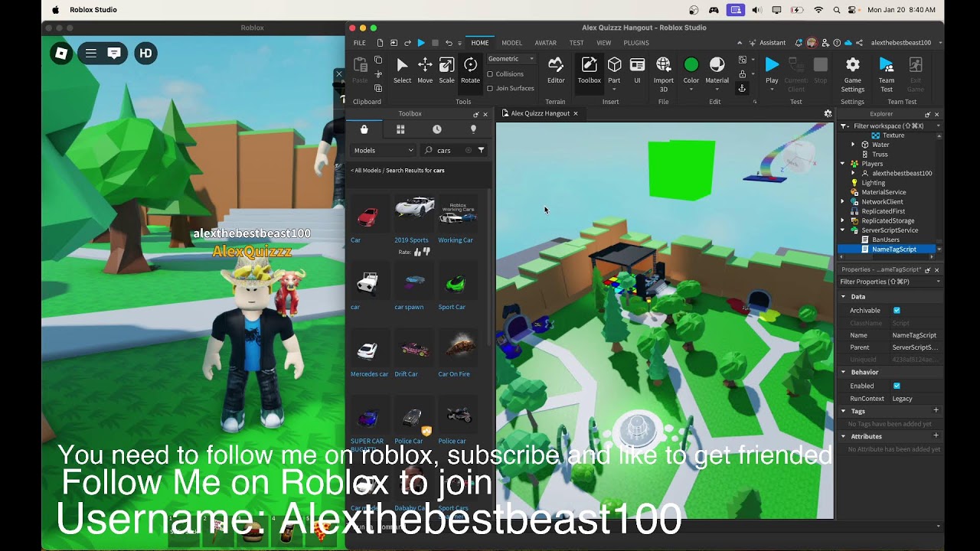The height and width of the screenshot is (551, 980).
Task: Toggle the Toolbox panel button
Action: pyautogui.click(x=589, y=70)
